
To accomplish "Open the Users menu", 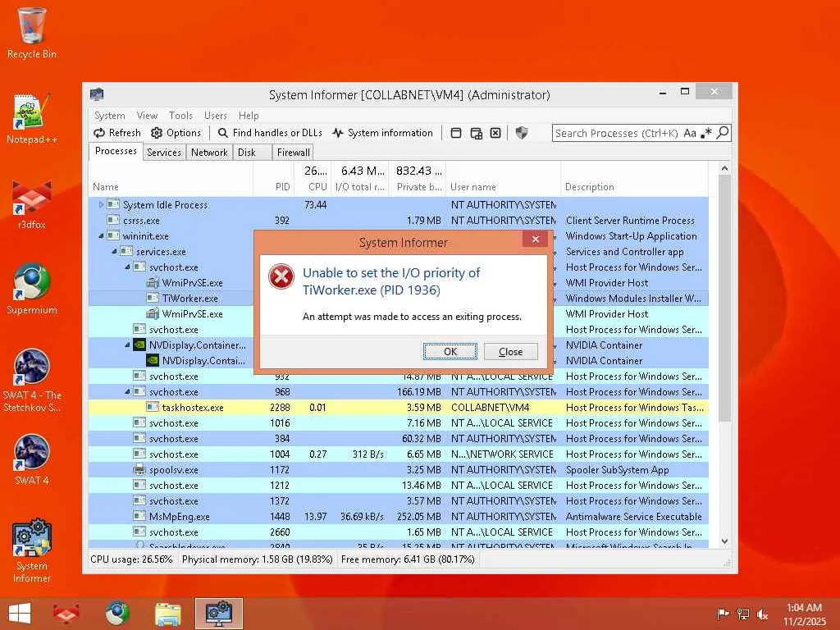I will [x=216, y=115].
